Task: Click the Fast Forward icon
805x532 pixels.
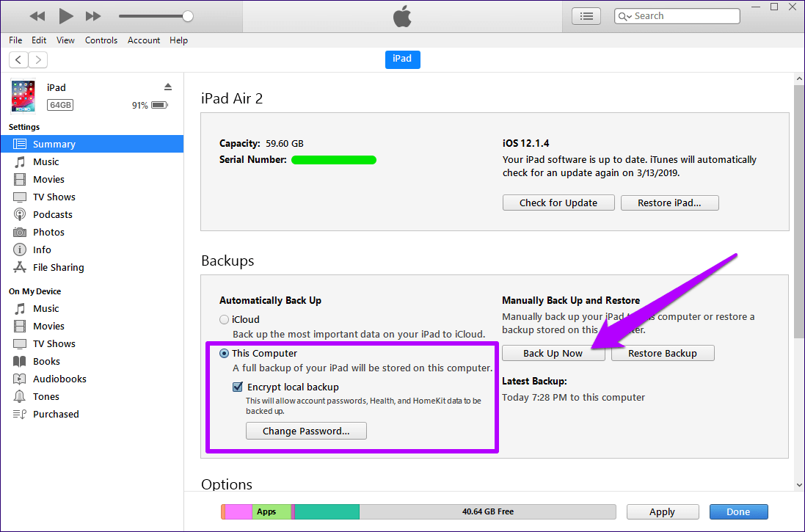Action: click(x=93, y=16)
